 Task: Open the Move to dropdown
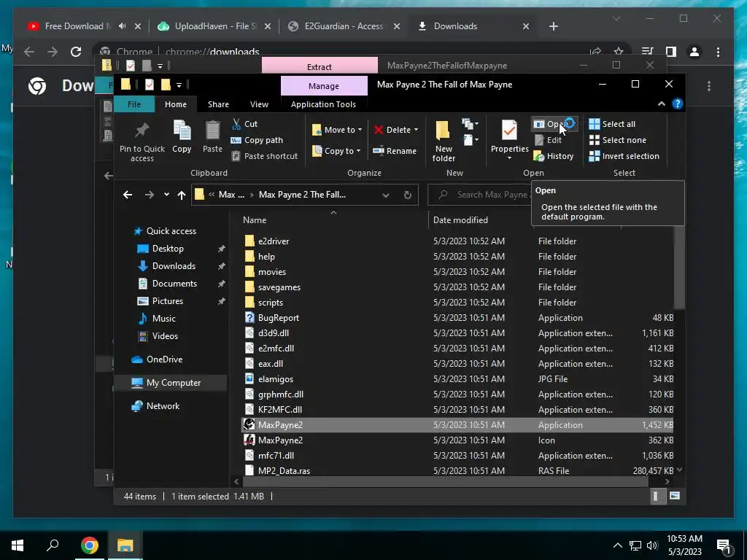click(x=337, y=130)
